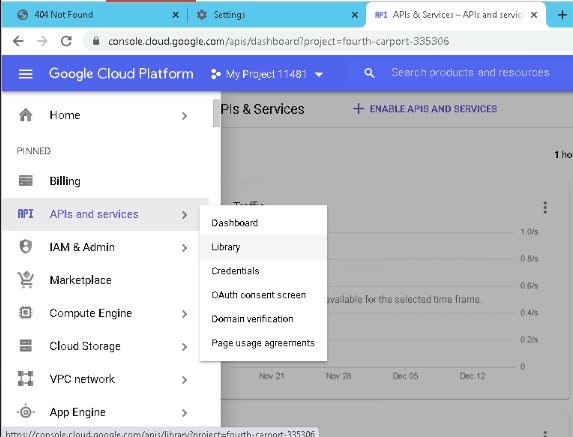The image size is (573, 437).
Task: Reload the page with refresh icon
Action: [66, 41]
